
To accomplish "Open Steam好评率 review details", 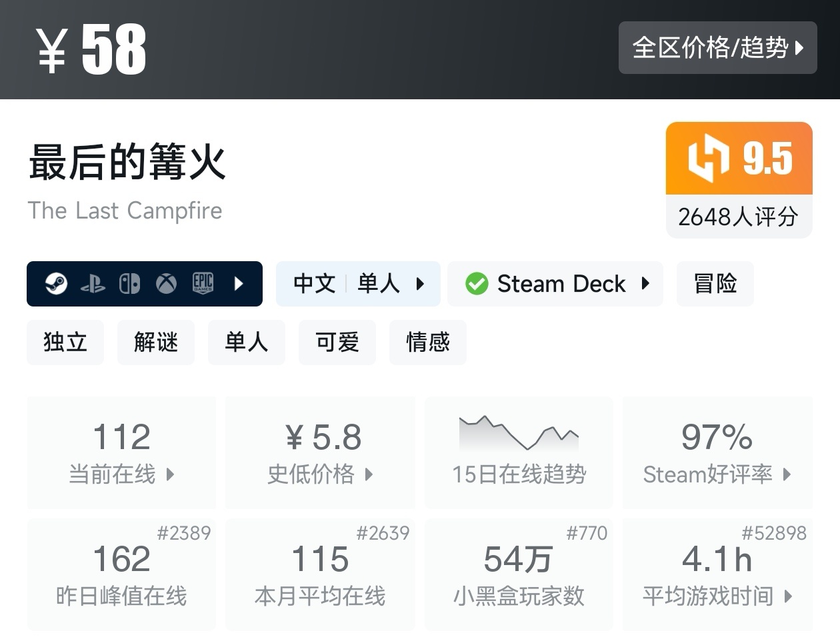I will [x=717, y=453].
